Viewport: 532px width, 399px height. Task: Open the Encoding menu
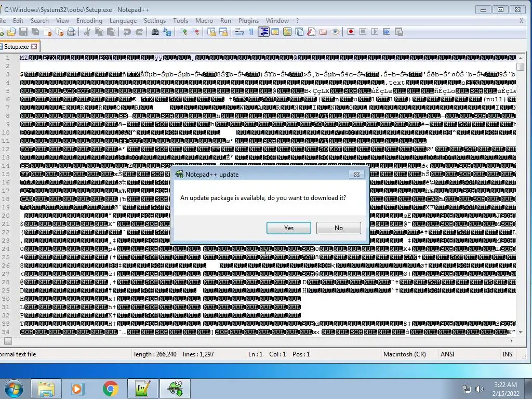pos(89,21)
